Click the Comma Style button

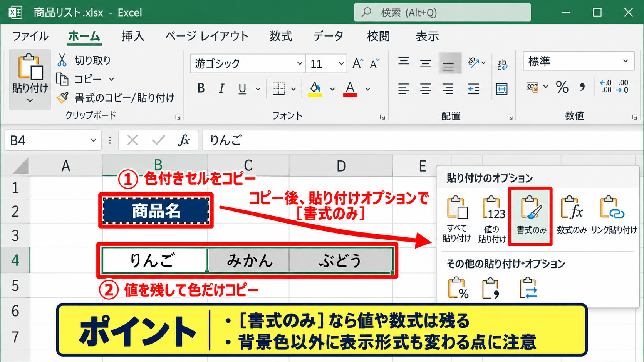[582, 87]
